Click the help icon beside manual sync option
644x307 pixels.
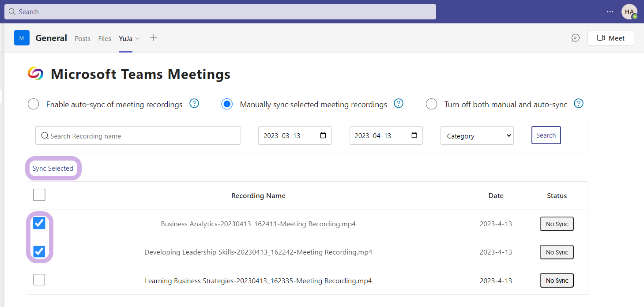399,104
